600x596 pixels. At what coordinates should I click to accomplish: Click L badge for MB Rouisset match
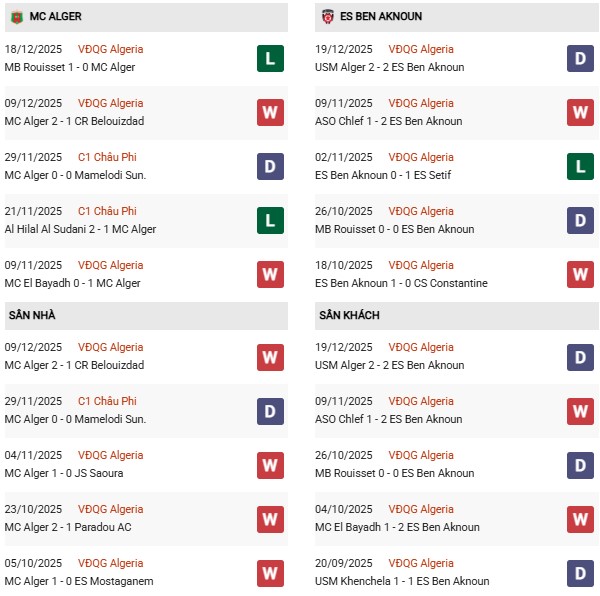click(270, 58)
